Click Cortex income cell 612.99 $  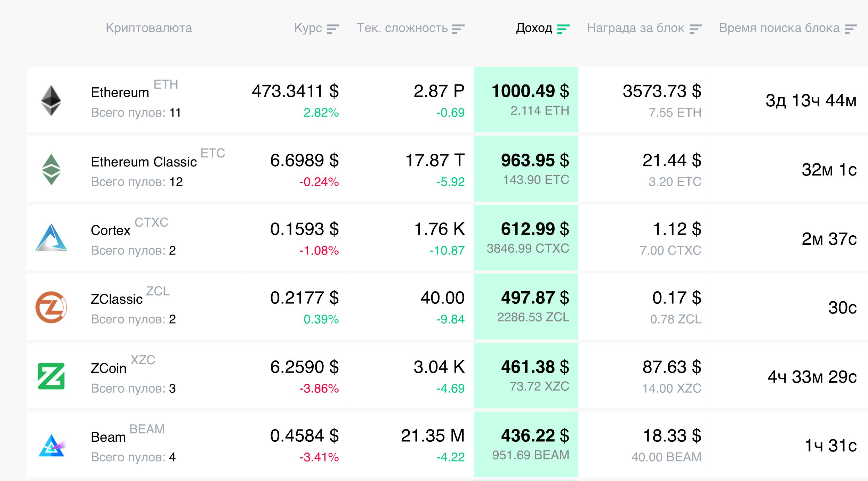click(x=535, y=229)
